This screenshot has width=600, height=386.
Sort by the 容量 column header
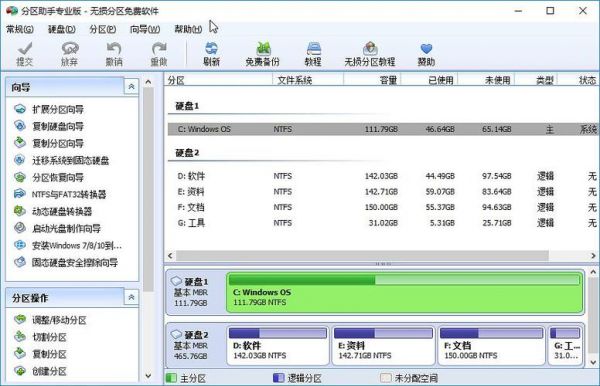click(x=372, y=80)
